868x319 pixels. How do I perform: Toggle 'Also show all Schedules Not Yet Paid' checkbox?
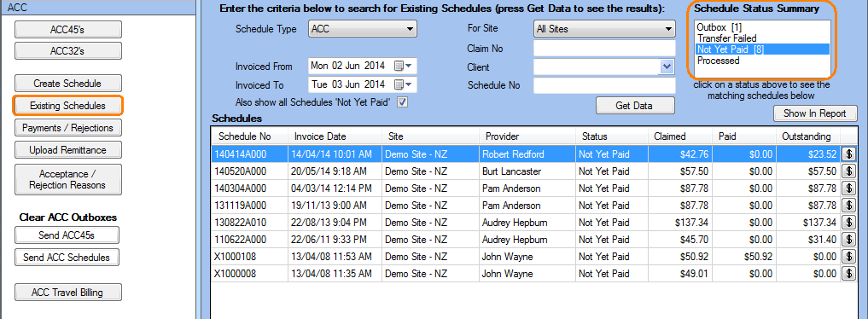pyautogui.click(x=403, y=102)
